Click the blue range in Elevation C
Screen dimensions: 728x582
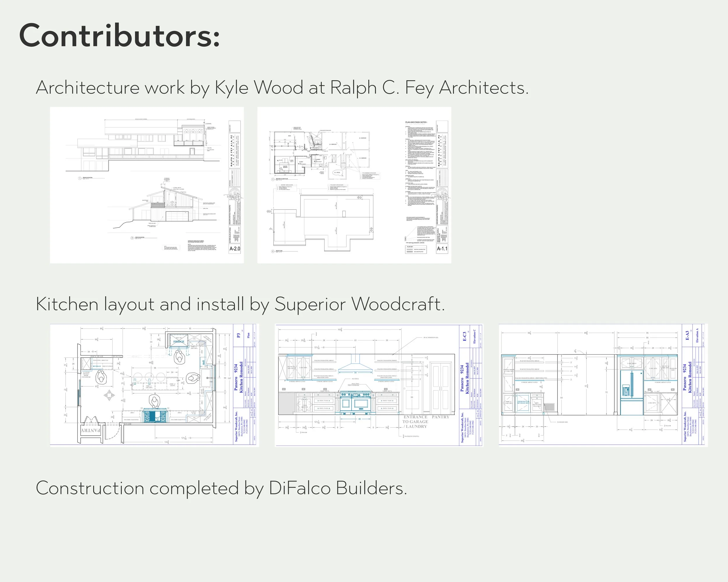click(x=356, y=402)
